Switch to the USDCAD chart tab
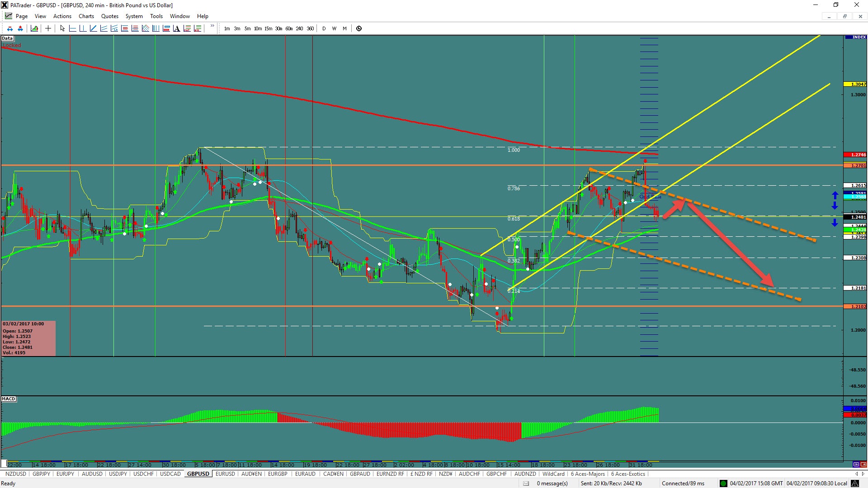Screen dimensions: 868x488 pyautogui.click(x=170, y=474)
